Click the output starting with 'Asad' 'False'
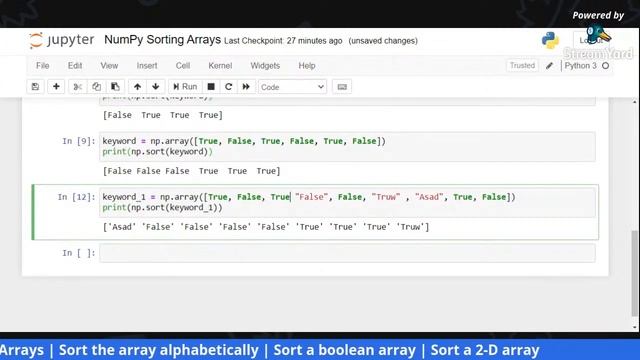The image size is (640, 360). [x=266, y=227]
